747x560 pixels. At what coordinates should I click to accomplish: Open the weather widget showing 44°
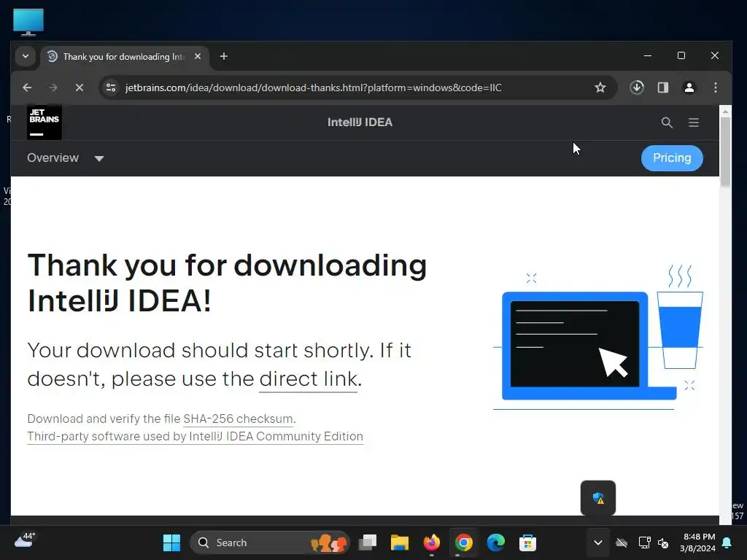click(24, 540)
